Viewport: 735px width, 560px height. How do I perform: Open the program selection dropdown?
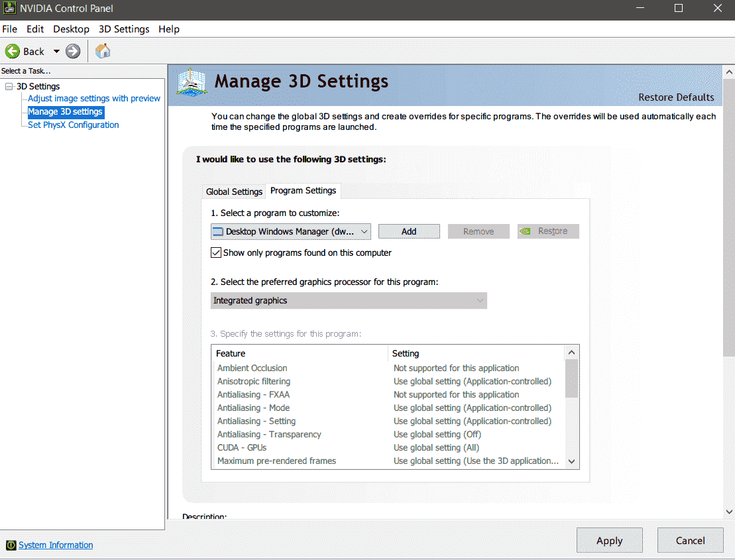(x=291, y=231)
